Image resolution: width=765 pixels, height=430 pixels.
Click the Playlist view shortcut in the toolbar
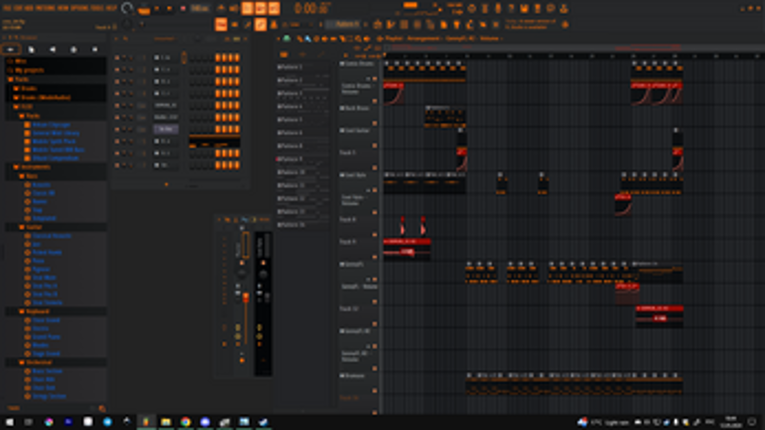(x=378, y=24)
